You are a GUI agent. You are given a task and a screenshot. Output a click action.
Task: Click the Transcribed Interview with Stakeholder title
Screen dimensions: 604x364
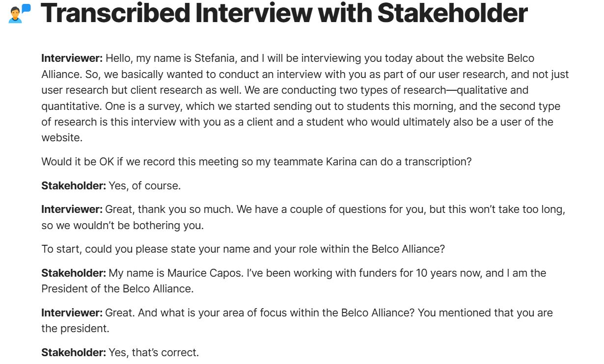point(284,13)
